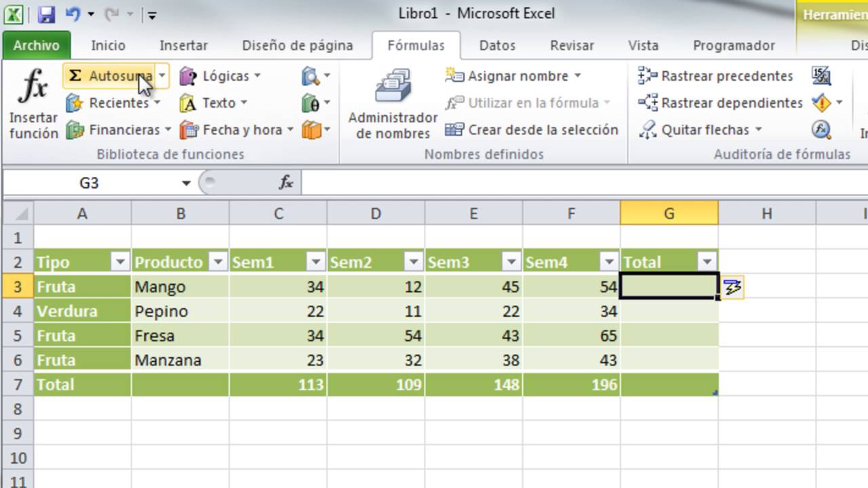Select the total cell showing 113
The width and height of the screenshot is (868, 488).
coord(278,384)
